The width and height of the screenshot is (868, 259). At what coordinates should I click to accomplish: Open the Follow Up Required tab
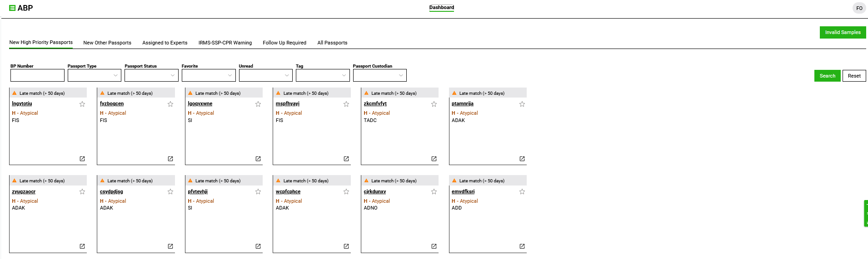pos(284,43)
